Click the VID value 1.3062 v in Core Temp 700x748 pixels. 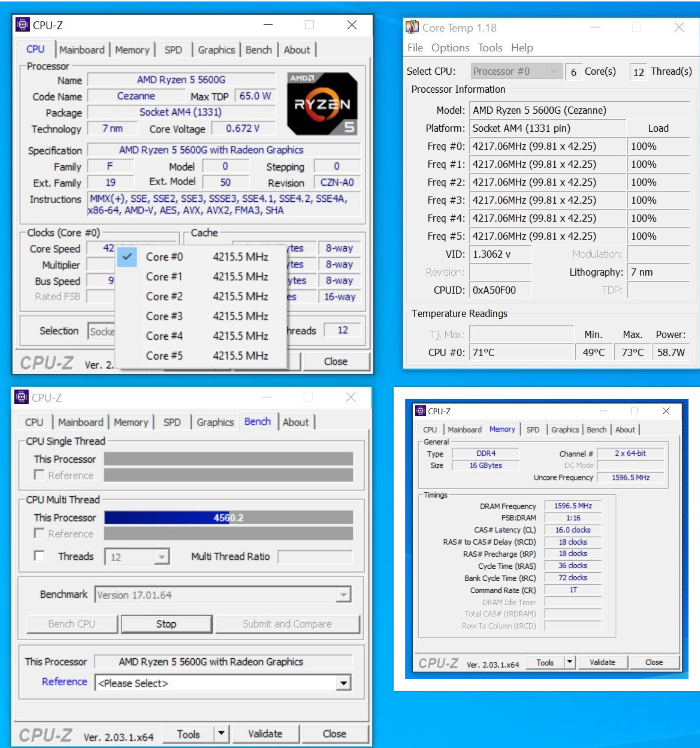point(500,254)
